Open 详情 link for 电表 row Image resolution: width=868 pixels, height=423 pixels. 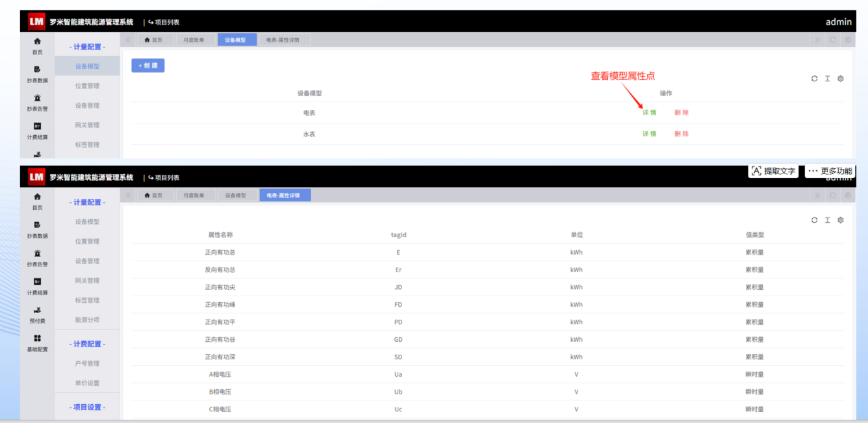650,112
